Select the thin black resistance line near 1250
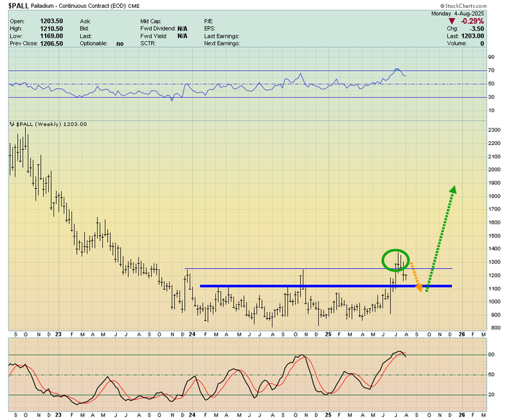 tap(298, 268)
